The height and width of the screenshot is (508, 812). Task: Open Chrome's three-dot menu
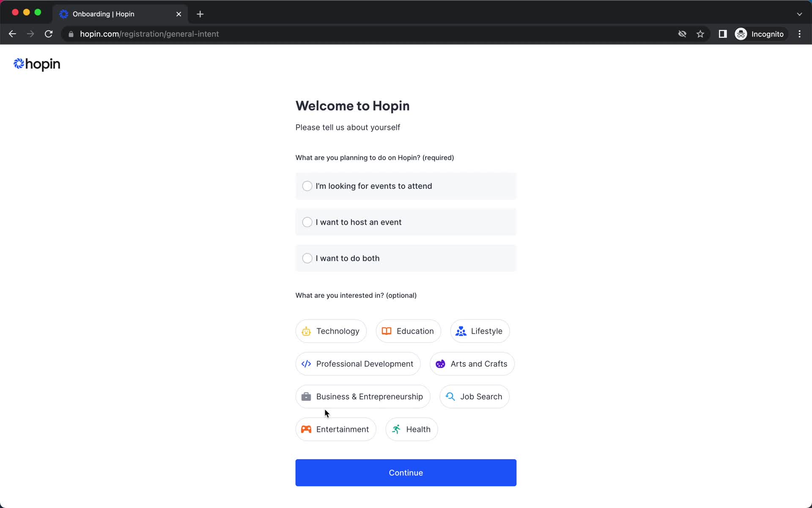coord(799,34)
